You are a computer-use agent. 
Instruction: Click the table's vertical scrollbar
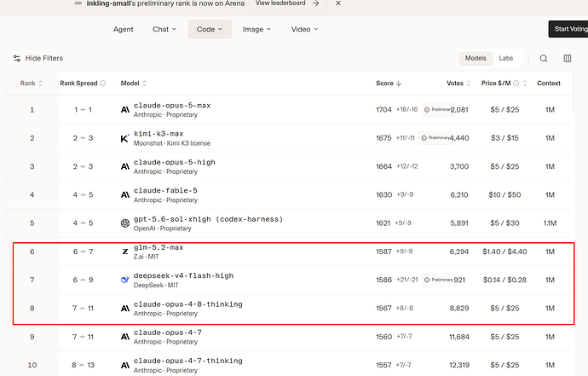pyautogui.click(x=574, y=93)
